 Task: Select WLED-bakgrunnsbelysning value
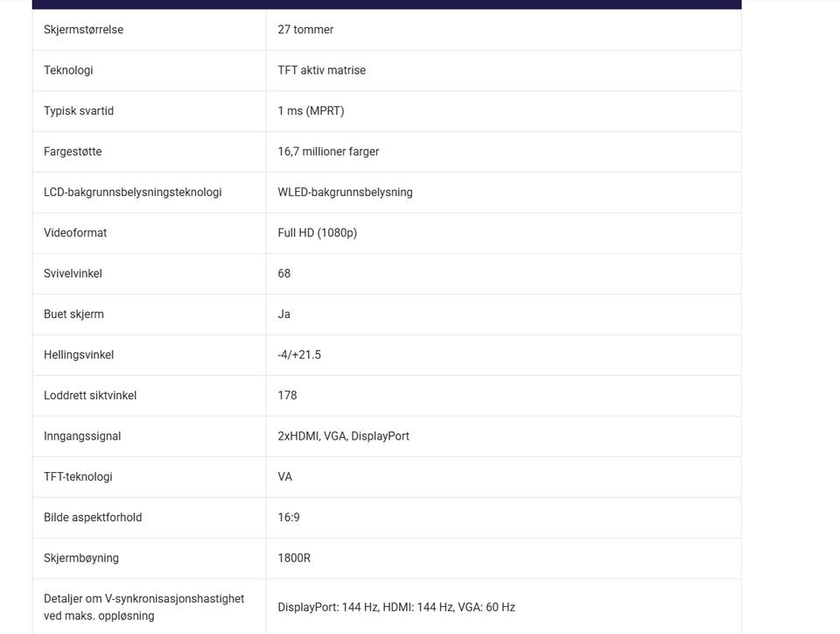coord(345,193)
